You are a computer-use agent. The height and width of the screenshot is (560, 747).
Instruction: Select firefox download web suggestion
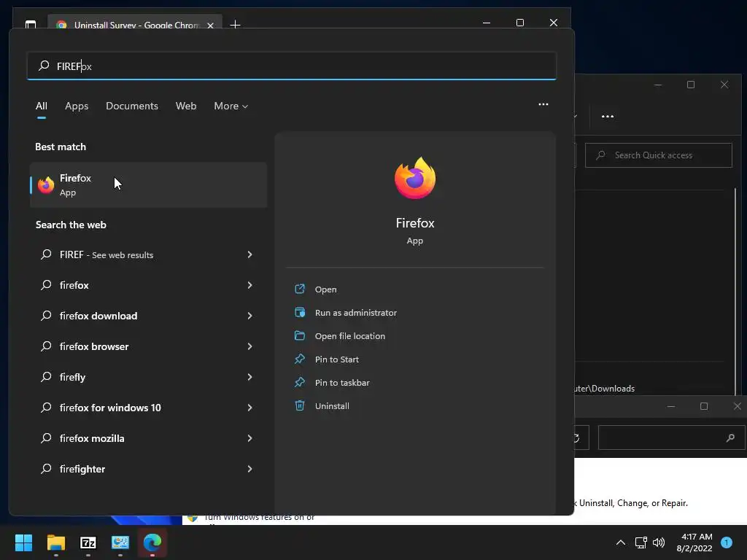point(148,316)
